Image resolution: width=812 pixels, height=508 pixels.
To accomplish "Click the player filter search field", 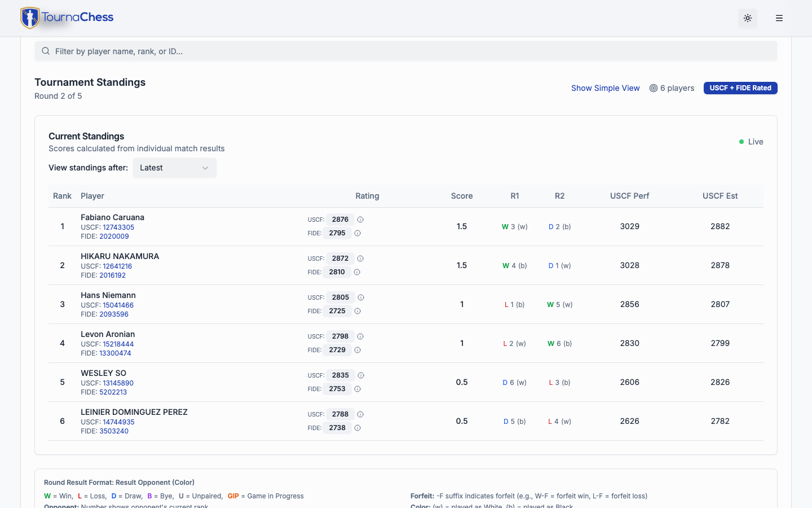I will tap(406, 51).
